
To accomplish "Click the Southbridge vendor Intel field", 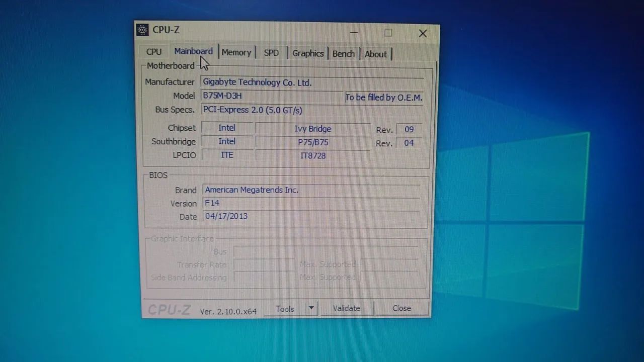I will (227, 141).
